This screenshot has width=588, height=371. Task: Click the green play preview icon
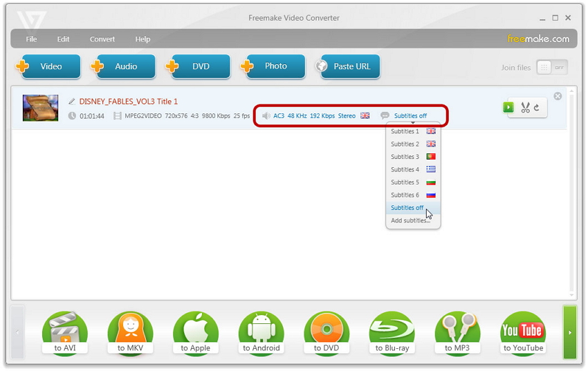tap(508, 107)
